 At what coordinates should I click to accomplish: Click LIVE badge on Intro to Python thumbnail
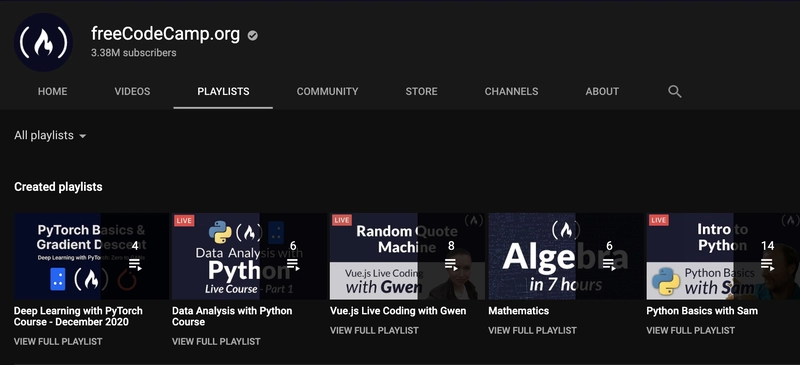coord(658,221)
